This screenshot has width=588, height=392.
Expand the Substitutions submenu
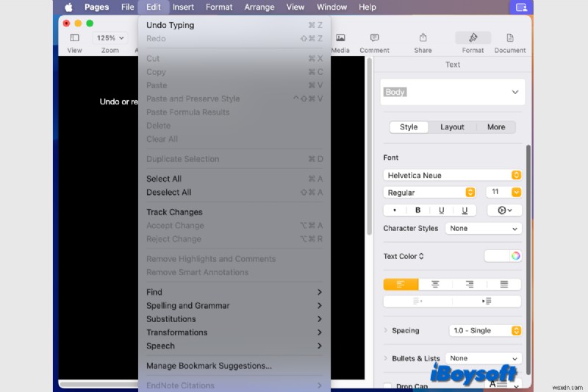[x=234, y=319]
